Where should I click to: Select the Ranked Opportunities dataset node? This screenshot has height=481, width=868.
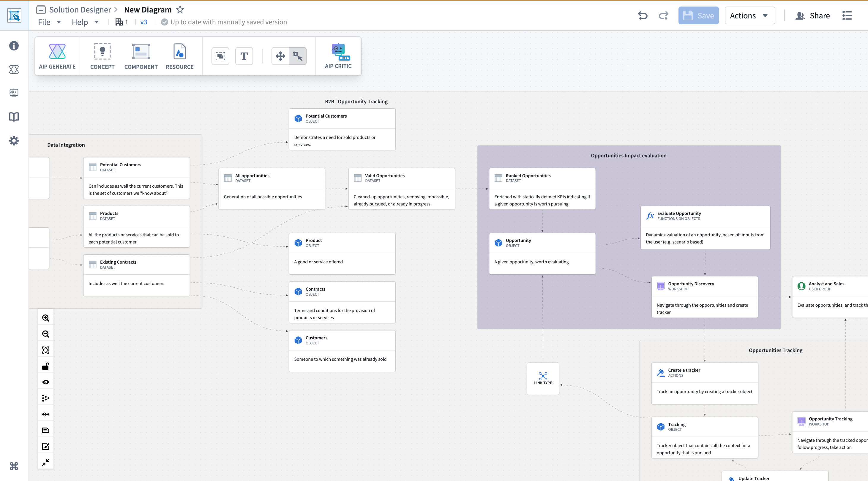pos(542,189)
